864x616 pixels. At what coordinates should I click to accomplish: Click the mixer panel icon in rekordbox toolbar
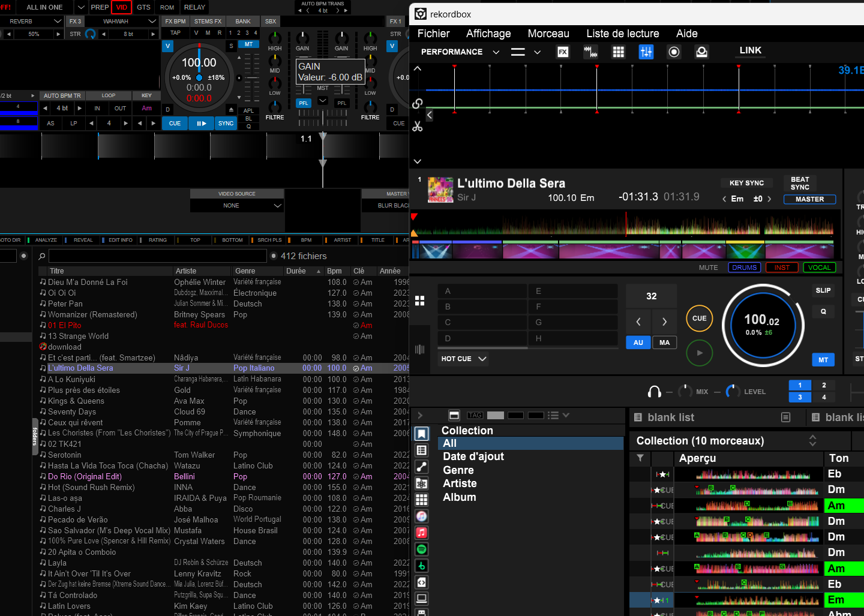(x=646, y=52)
